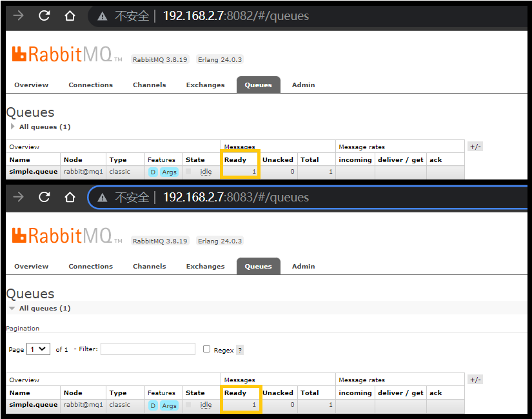The height and width of the screenshot is (419, 532).
Task: Open Overview tab in 8083 window
Action: [x=31, y=267]
